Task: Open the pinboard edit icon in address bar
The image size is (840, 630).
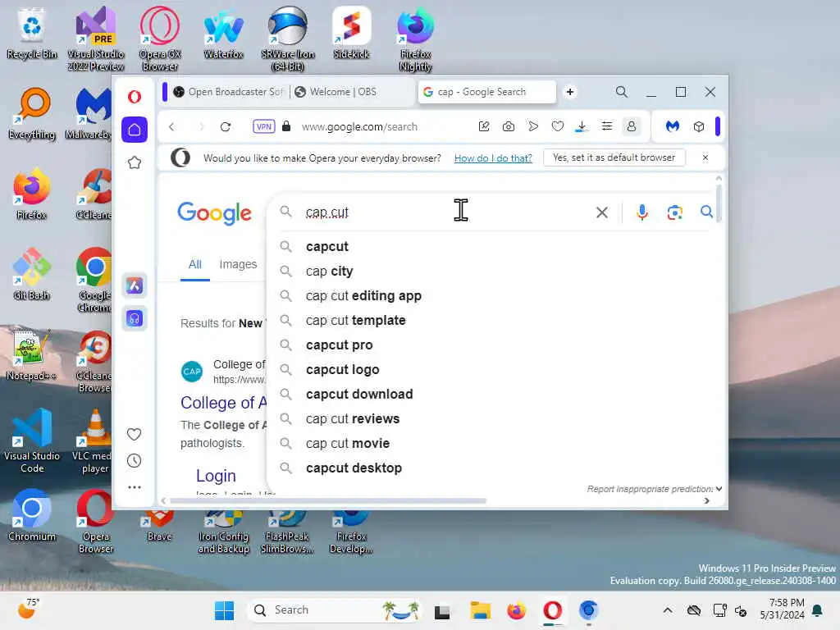Action: pos(484,126)
